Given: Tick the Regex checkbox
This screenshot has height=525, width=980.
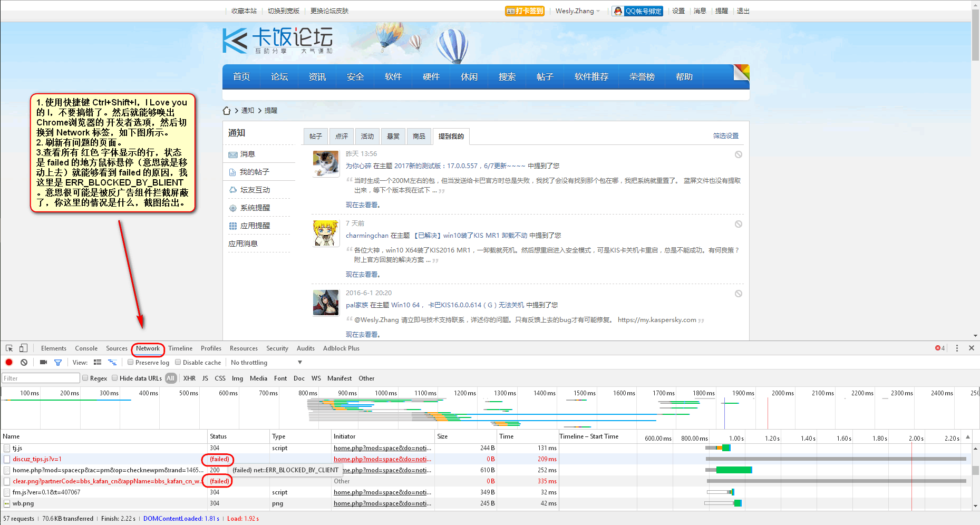Looking at the screenshot, I should (85, 378).
